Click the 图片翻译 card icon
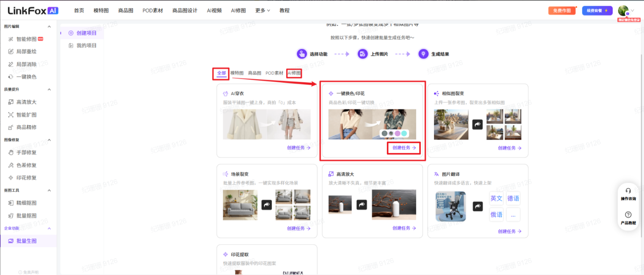 pos(436,174)
